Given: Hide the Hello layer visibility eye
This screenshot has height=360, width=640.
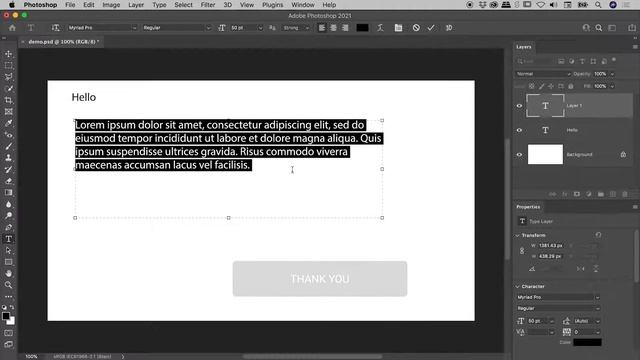Looking at the screenshot, I should coord(519,130).
